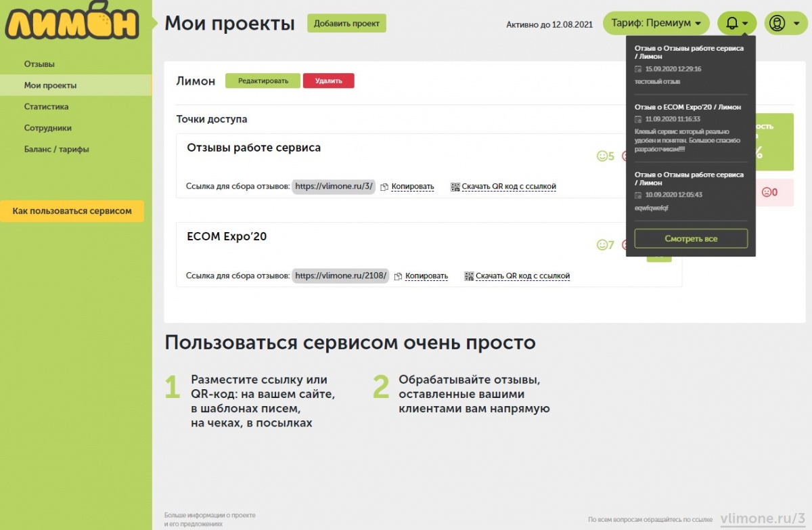812x530 pixels.
Task: Click timestamp 10.09.2020 12:05:43
Action: 674,195
